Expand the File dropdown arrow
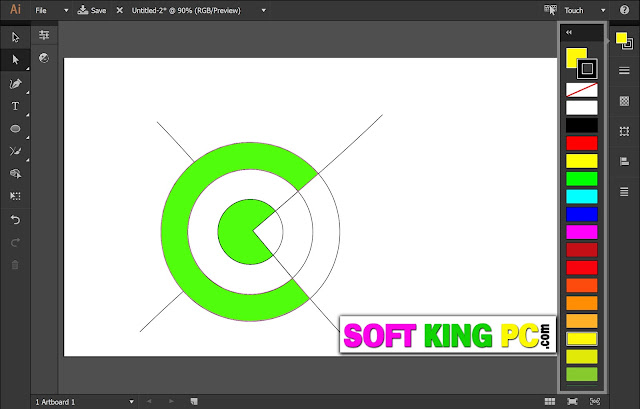 (x=66, y=10)
